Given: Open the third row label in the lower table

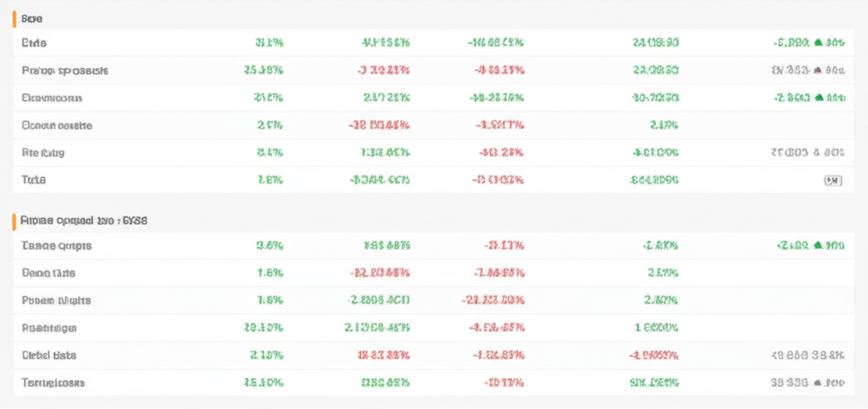Looking at the screenshot, I should coord(56,300).
